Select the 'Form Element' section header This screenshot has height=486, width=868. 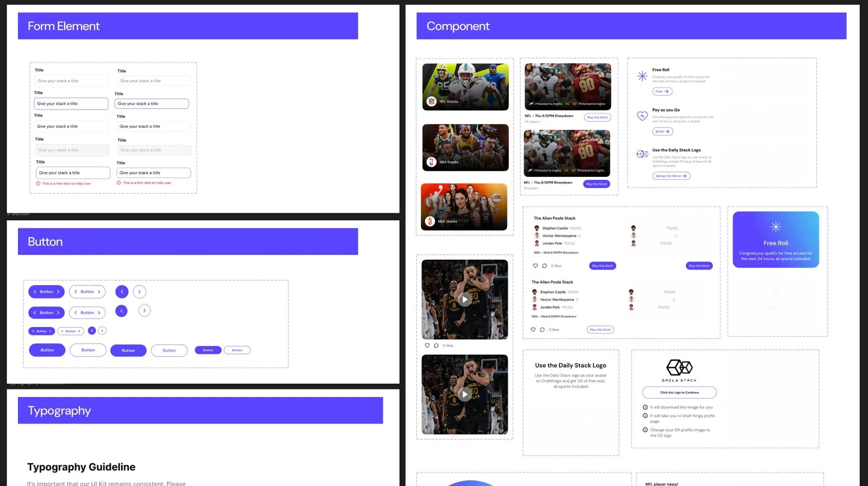[x=188, y=26]
